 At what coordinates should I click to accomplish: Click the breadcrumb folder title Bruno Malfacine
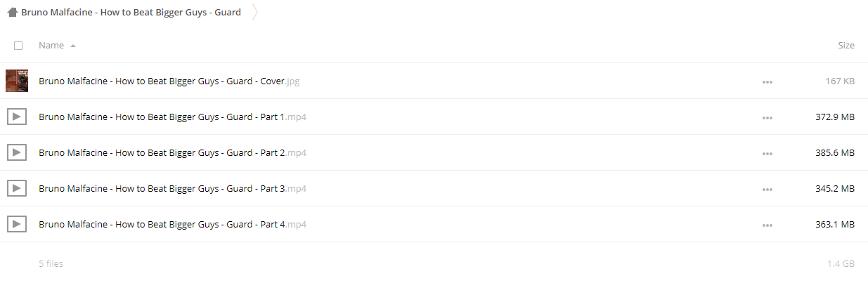pos(131,12)
